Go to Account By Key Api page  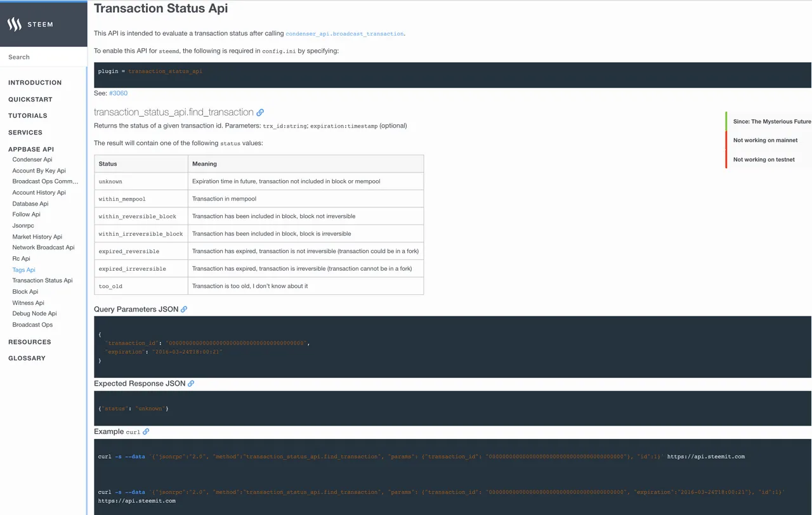pyautogui.click(x=39, y=171)
